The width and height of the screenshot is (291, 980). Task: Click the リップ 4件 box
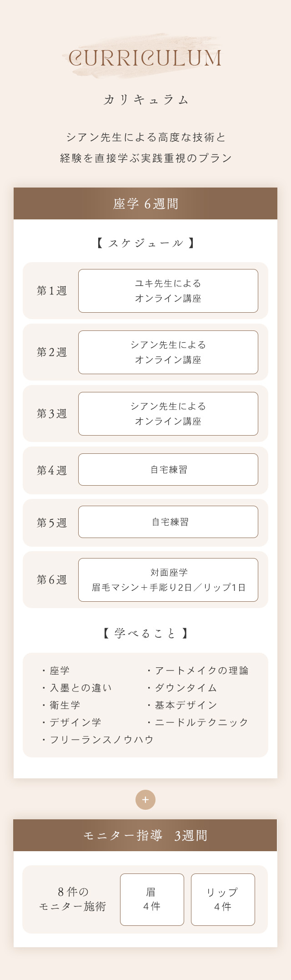click(x=223, y=899)
